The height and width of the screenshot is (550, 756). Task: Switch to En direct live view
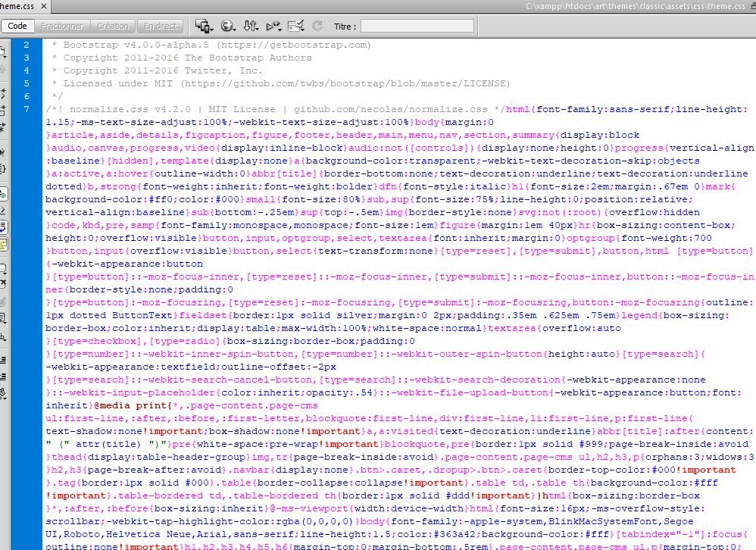[161, 26]
